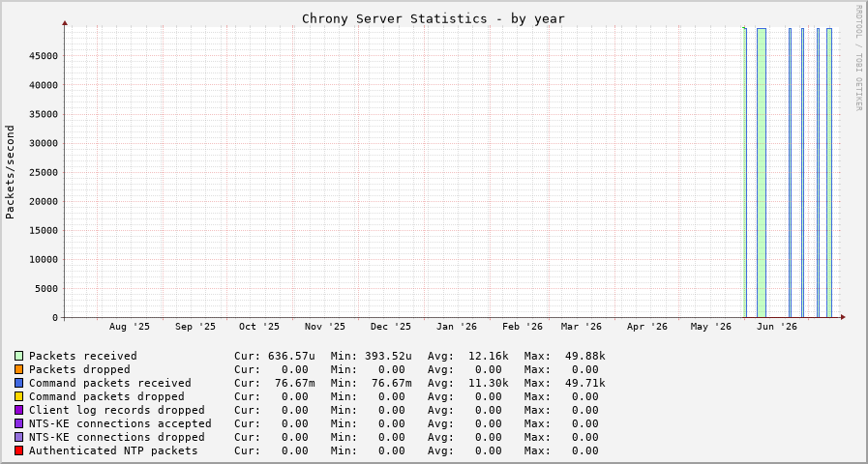Click the Mar '26 axis label
The width and height of the screenshot is (868, 464).
[582, 327]
